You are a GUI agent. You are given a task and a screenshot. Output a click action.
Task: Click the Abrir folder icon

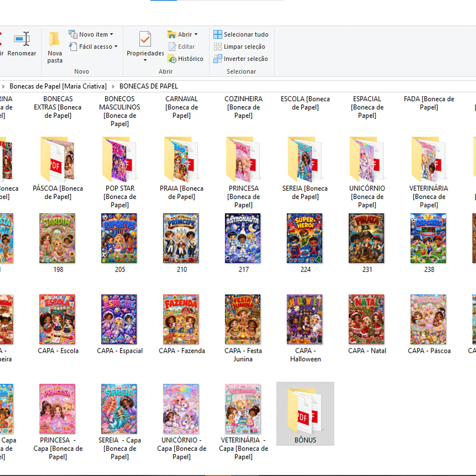[x=172, y=34]
